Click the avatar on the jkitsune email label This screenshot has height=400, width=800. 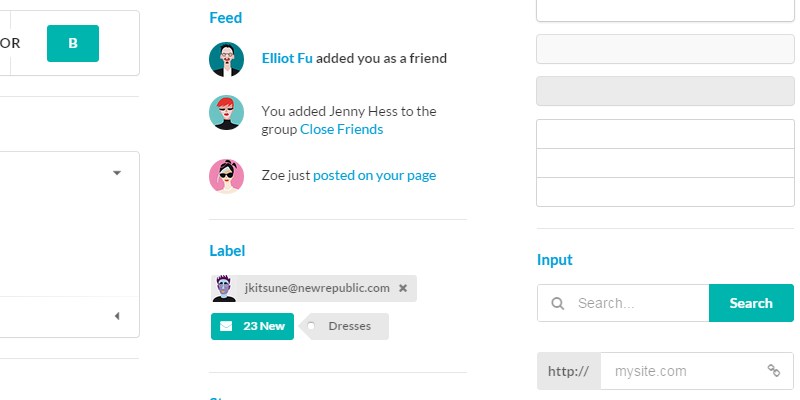(x=225, y=288)
